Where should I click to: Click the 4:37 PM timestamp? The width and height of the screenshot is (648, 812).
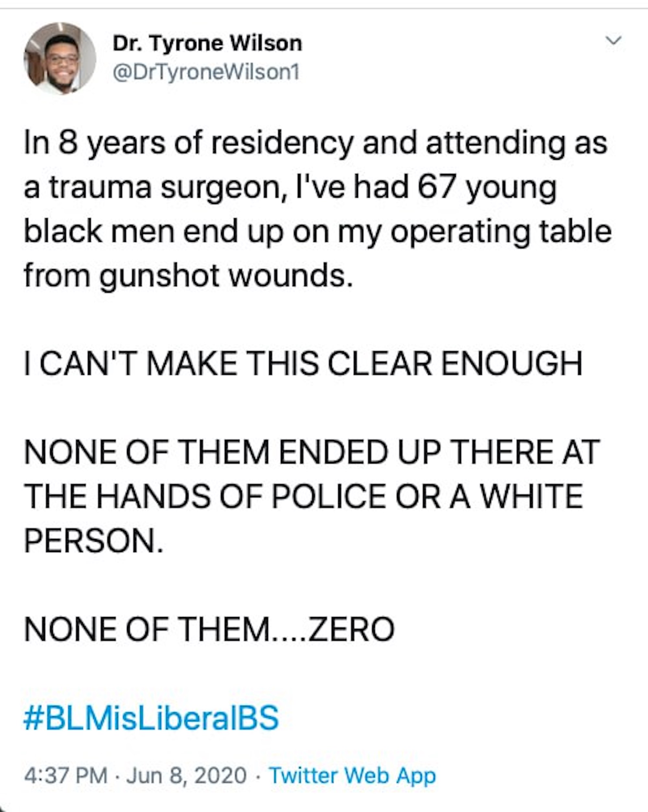pos(66,776)
